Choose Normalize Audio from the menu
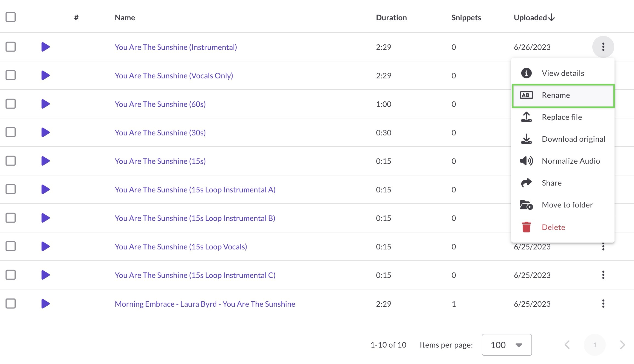Viewport: 634px width, 364px height. pyautogui.click(x=563, y=161)
